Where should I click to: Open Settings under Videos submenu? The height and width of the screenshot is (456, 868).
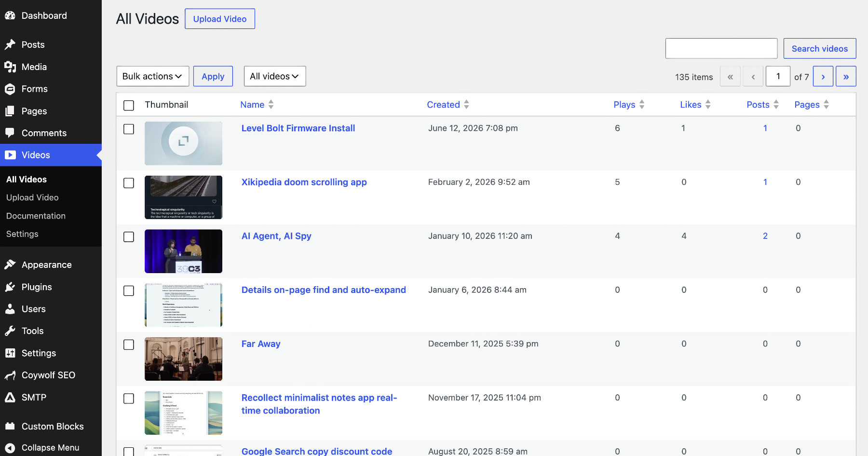pyautogui.click(x=22, y=234)
